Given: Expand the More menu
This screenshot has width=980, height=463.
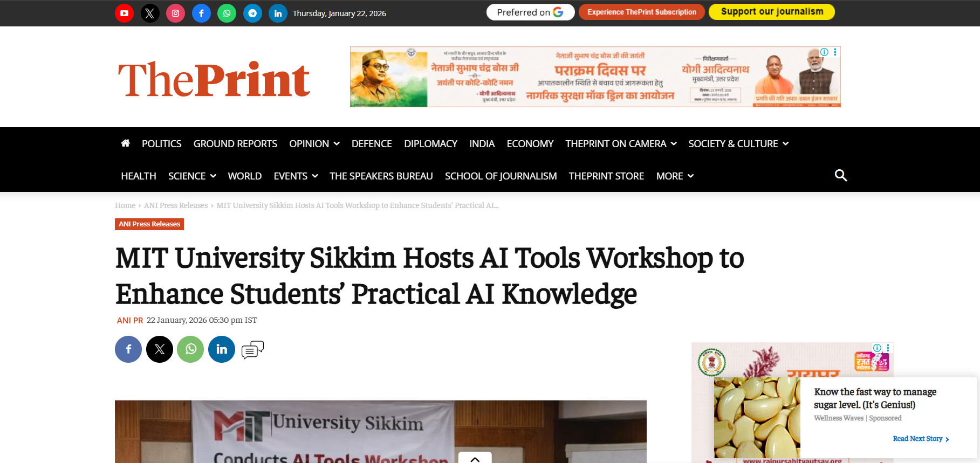Looking at the screenshot, I should (675, 176).
